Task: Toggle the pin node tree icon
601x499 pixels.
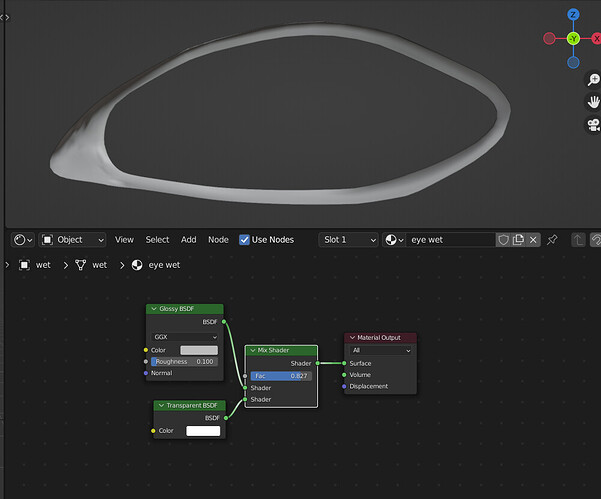Action: (552, 240)
